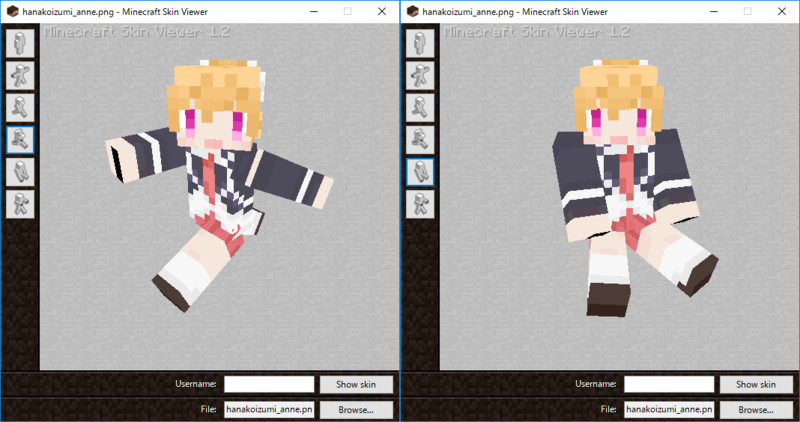Screen dimensions: 800x422
Task: Focus the Username field in left window
Action: 269,384
